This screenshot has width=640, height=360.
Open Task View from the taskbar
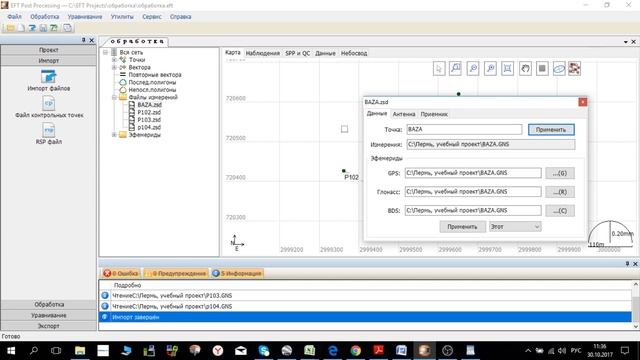click(56, 350)
